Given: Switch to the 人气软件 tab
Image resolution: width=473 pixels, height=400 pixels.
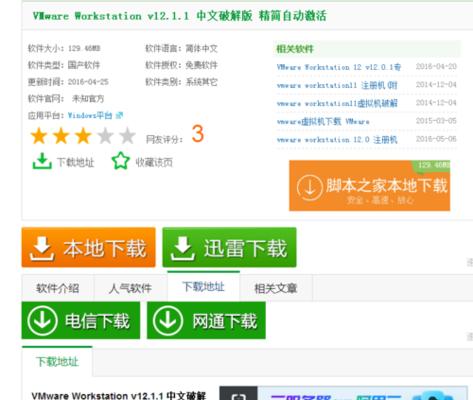Looking at the screenshot, I should pyautogui.click(x=130, y=288).
